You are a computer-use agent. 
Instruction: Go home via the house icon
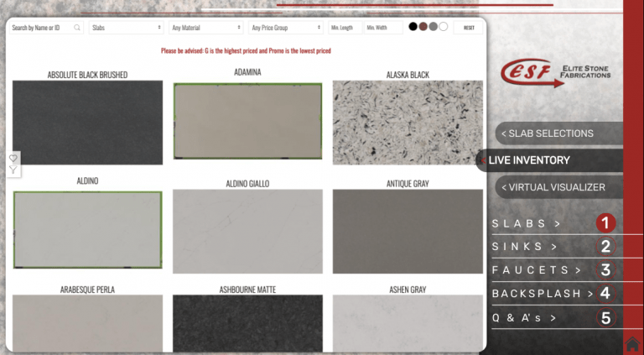[633, 345]
